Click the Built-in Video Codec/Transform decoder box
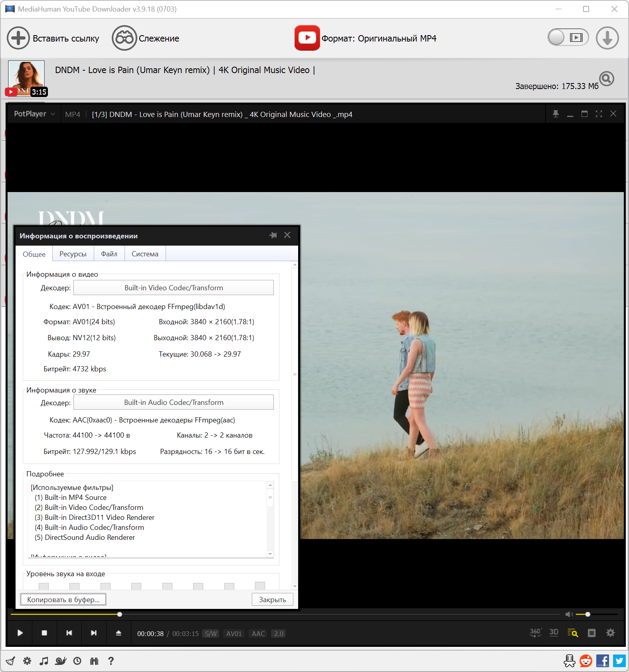The height and width of the screenshot is (672, 629). (x=174, y=288)
